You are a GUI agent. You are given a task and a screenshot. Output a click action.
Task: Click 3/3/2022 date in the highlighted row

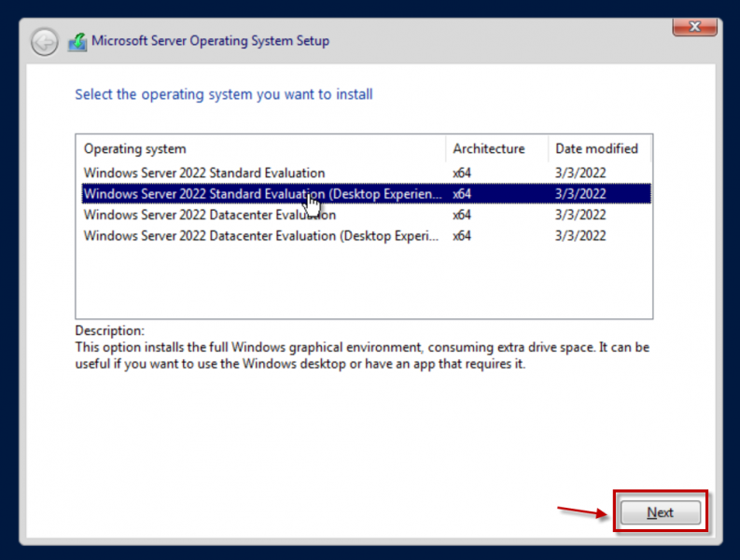[x=580, y=193]
